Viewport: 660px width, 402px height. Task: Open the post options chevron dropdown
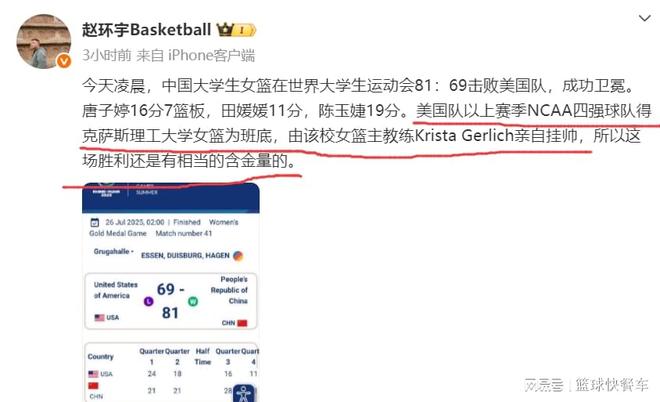point(644,18)
